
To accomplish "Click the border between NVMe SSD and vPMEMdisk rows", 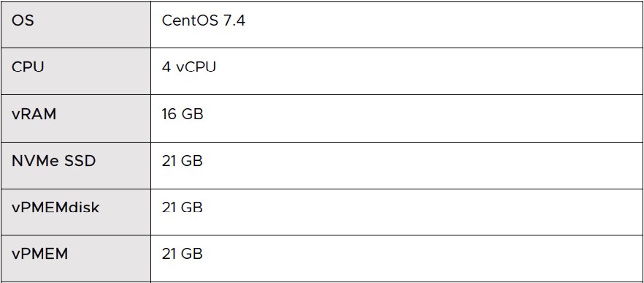I will click(322, 189).
